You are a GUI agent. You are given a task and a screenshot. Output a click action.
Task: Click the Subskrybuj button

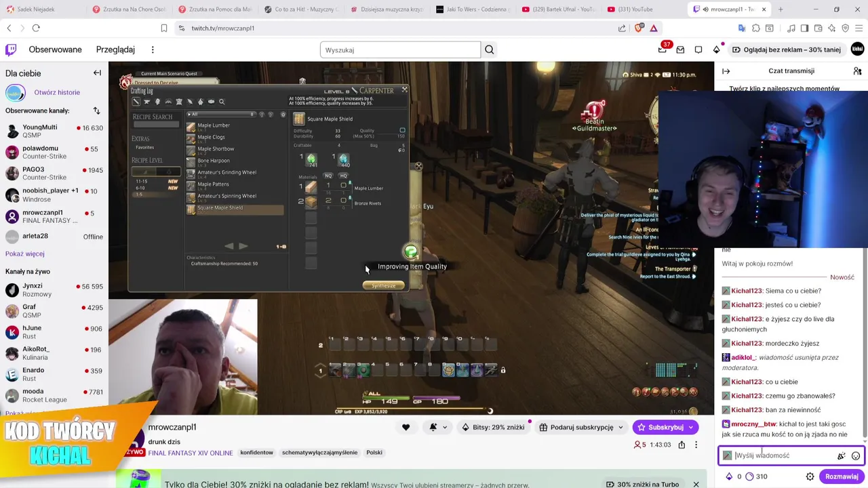[x=666, y=427]
